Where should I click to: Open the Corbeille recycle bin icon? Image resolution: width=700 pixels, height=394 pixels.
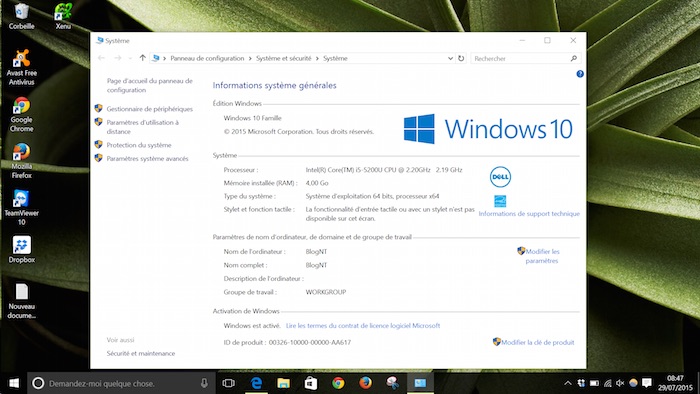click(x=21, y=16)
